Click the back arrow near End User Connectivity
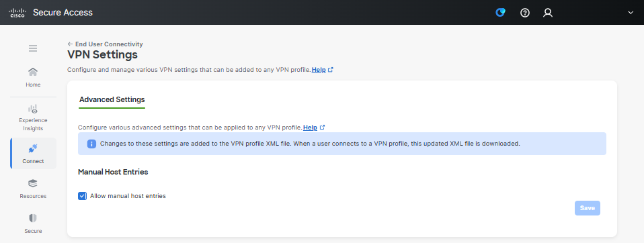The width and height of the screenshot is (644, 243). coord(70,44)
